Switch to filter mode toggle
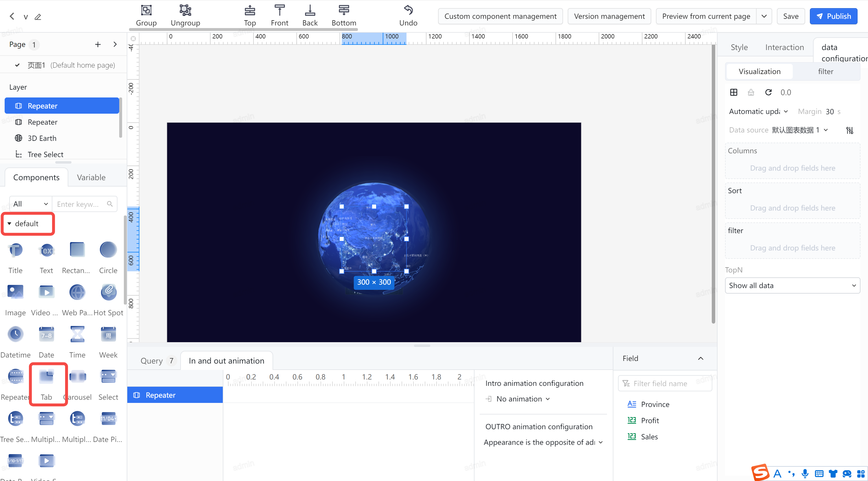Screen dimensions: 868x481 click(x=825, y=71)
